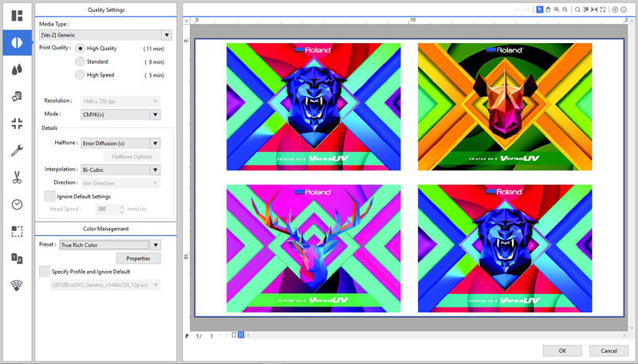Open the color swatch fan icon

pyautogui.click(x=17, y=286)
